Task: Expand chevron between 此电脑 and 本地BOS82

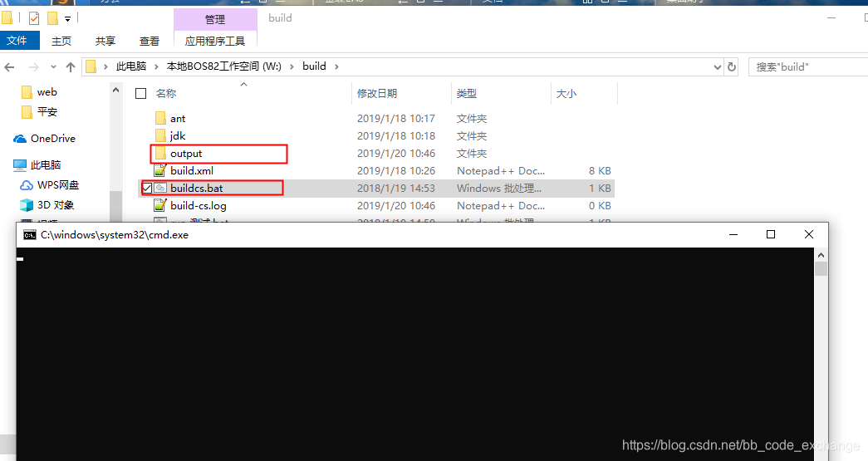Action: (156, 66)
